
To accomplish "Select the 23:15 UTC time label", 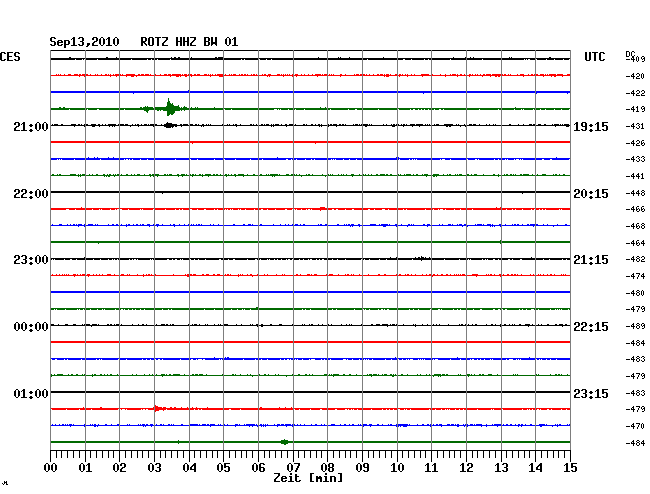I will point(591,393).
